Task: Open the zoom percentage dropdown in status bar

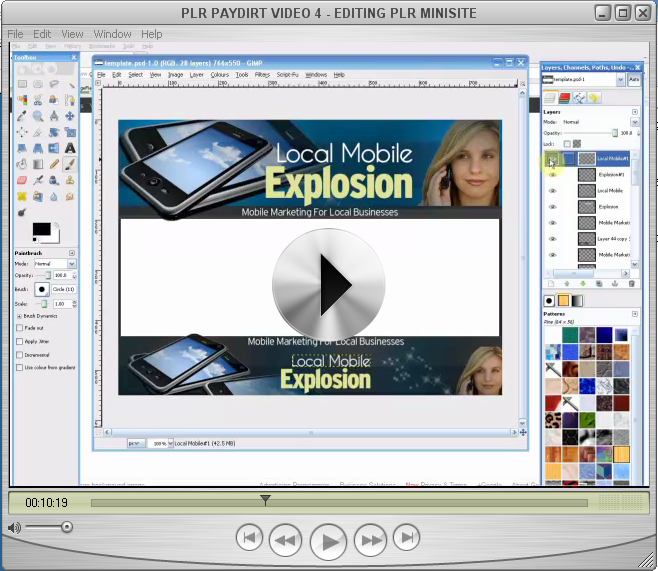Action: pyautogui.click(x=170, y=443)
